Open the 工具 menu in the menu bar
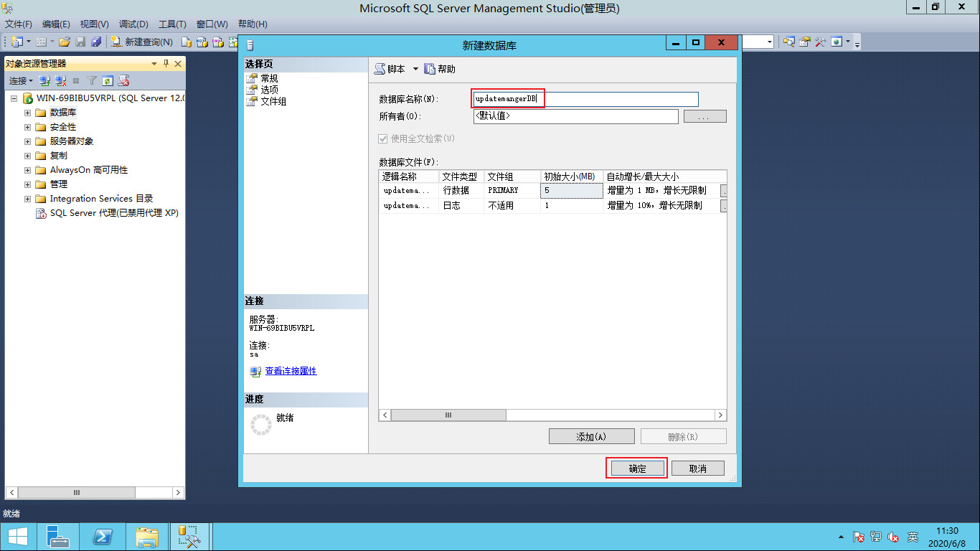 point(171,24)
